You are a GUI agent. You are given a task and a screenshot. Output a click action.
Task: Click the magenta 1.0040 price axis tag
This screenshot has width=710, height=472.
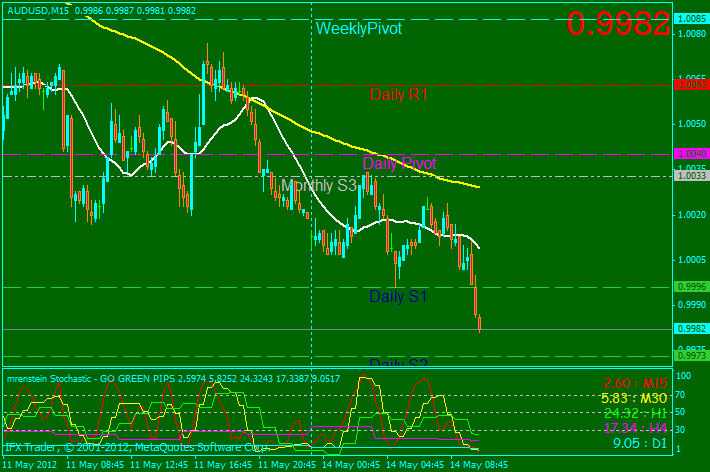tap(691, 154)
